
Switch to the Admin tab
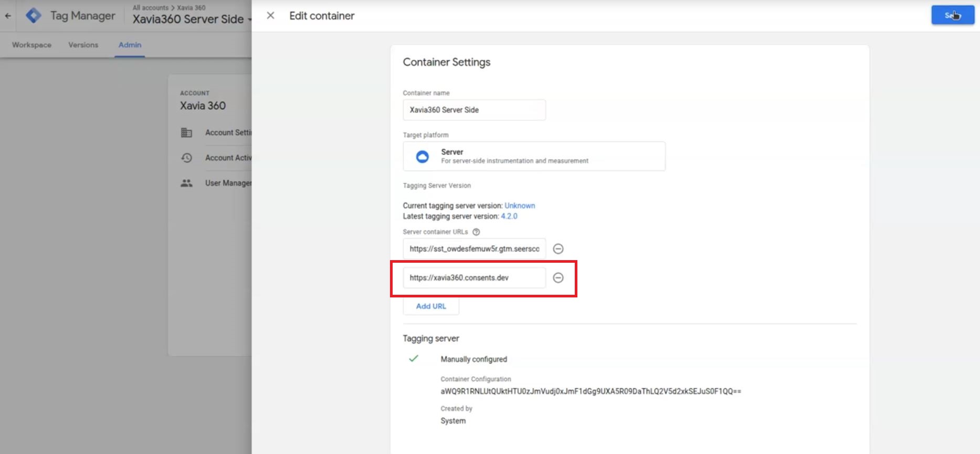[x=130, y=45]
